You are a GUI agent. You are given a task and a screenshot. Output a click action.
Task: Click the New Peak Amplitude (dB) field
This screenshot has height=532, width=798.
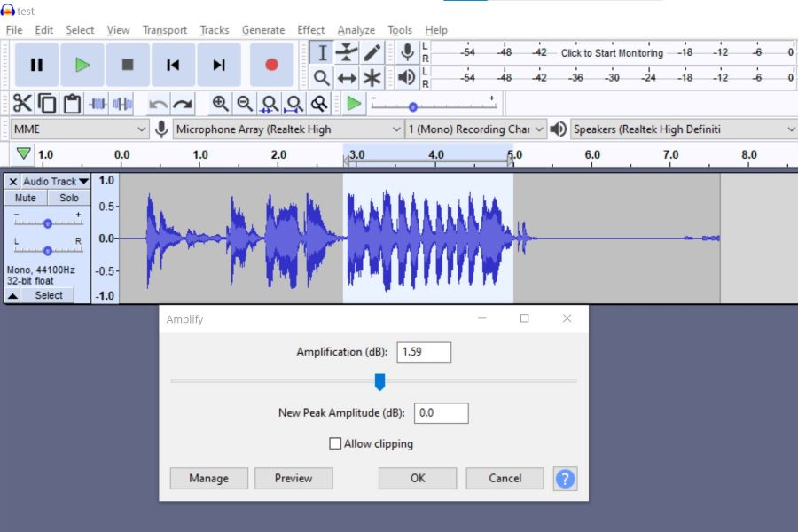pos(442,413)
